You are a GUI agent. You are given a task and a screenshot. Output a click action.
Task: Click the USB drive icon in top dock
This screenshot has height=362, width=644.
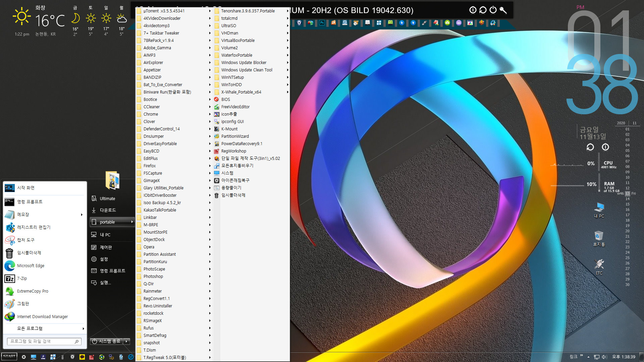point(424,23)
